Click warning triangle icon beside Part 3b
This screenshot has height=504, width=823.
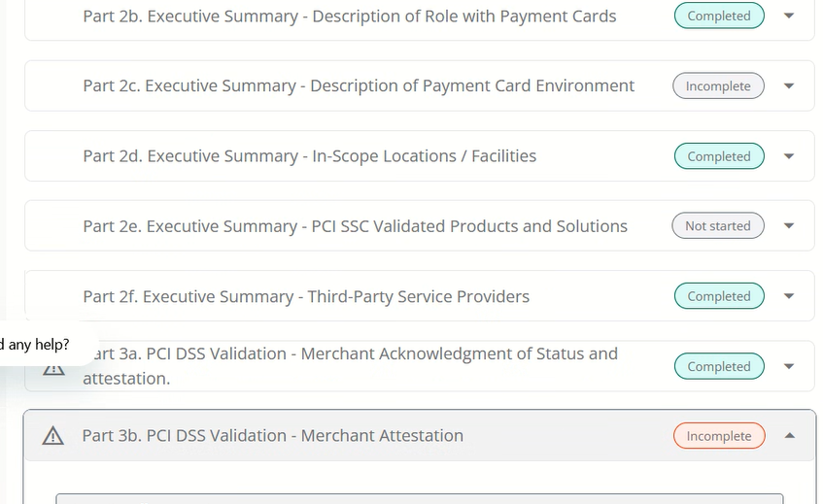(53, 436)
